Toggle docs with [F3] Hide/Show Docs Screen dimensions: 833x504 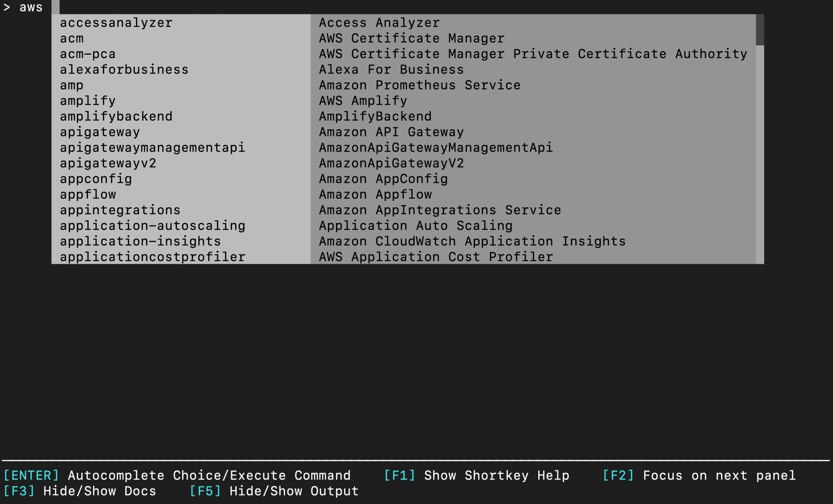(x=80, y=491)
